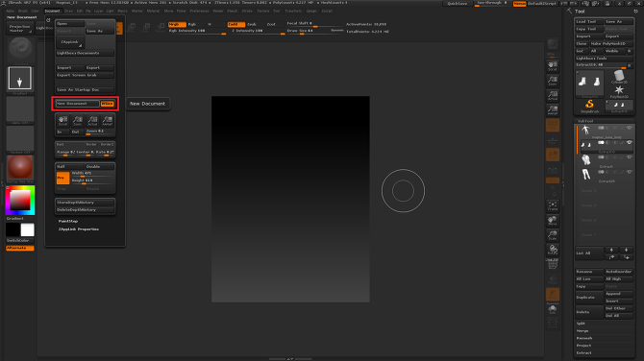Click the Draw Size slider
The width and height of the screenshot is (644, 361).
pyautogui.click(x=314, y=31)
